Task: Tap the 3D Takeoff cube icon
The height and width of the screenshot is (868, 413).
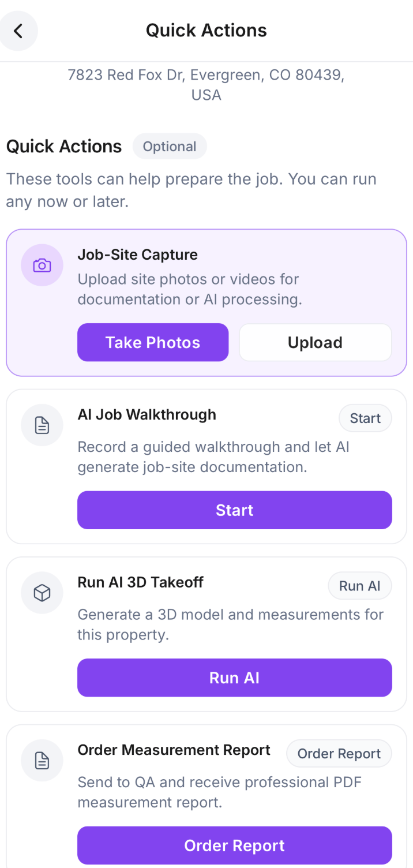Action: point(42,593)
